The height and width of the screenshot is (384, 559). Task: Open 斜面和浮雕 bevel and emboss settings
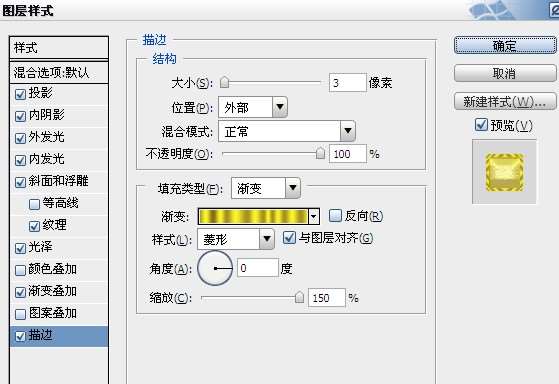click(x=58, y=181)
